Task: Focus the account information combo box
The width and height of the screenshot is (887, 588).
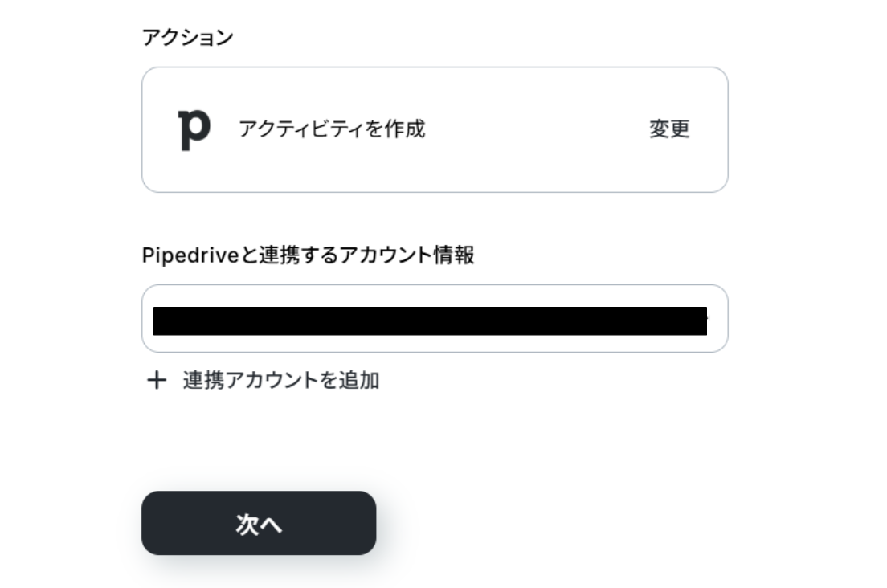Action: tap(435, 319)
